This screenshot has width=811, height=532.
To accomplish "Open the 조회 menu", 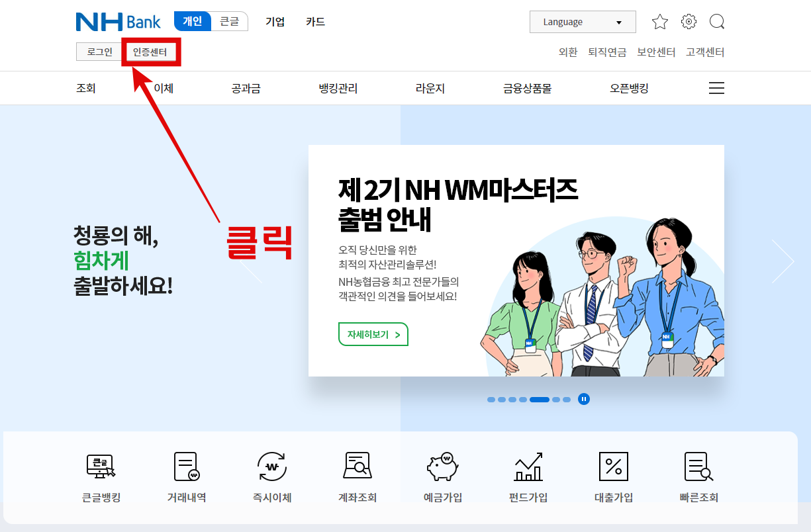I will [x=86, y=88].
